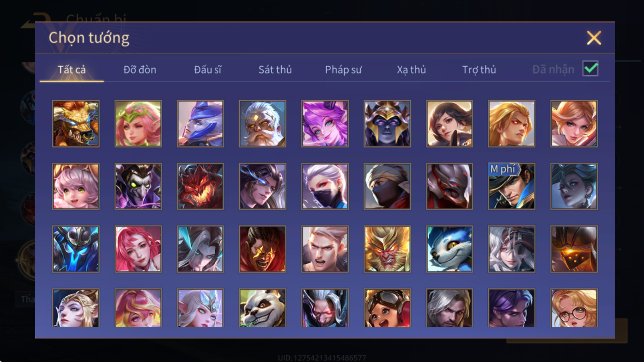Image resolution: width=644 pixels, height=362 pixels.
Task: Open the 'Trợ thủ' tab
Action: (x=479, y=70)
